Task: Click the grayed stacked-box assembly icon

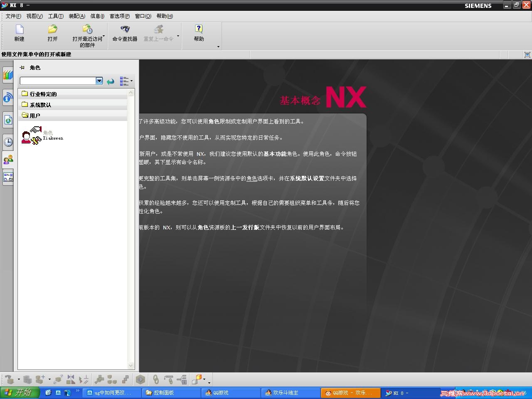Action: pos(27,379)
